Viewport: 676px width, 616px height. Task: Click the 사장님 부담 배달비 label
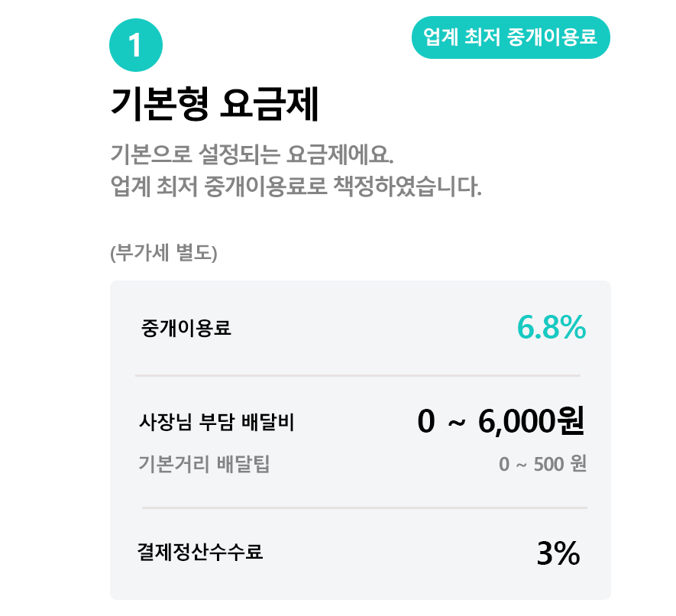[216, 421]
